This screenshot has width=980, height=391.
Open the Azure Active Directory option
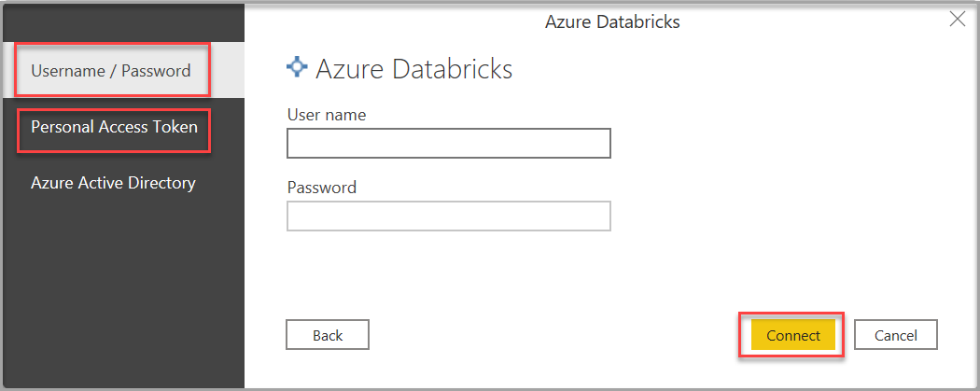(x=113, y=183)
